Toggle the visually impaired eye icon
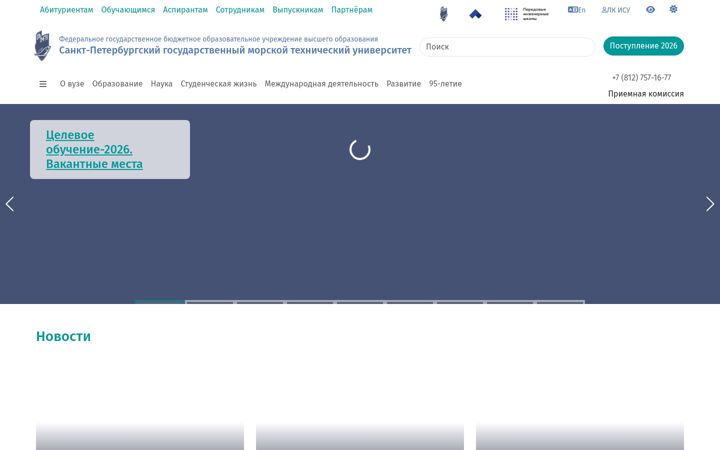The width and height of the screenshot is (720, 450). click(650, 9)
